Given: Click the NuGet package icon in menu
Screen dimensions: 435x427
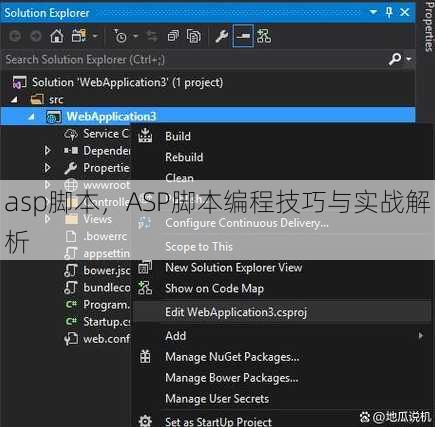Looking at the screenshot, I should [145, 357].
